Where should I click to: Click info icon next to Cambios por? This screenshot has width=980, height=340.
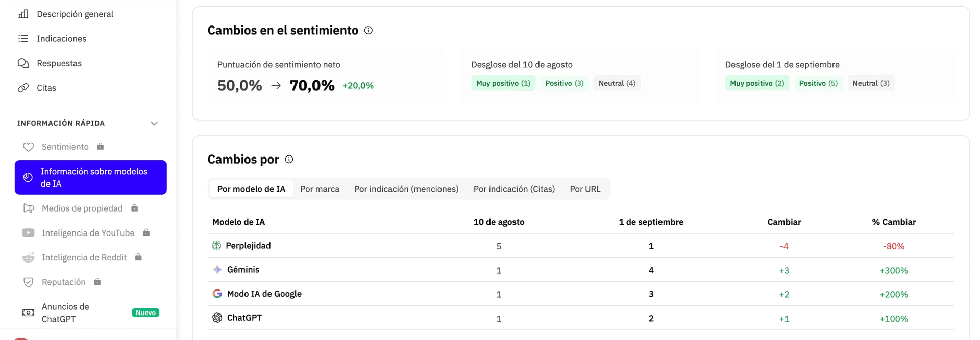pyautogui.click(x=289, y=160)
